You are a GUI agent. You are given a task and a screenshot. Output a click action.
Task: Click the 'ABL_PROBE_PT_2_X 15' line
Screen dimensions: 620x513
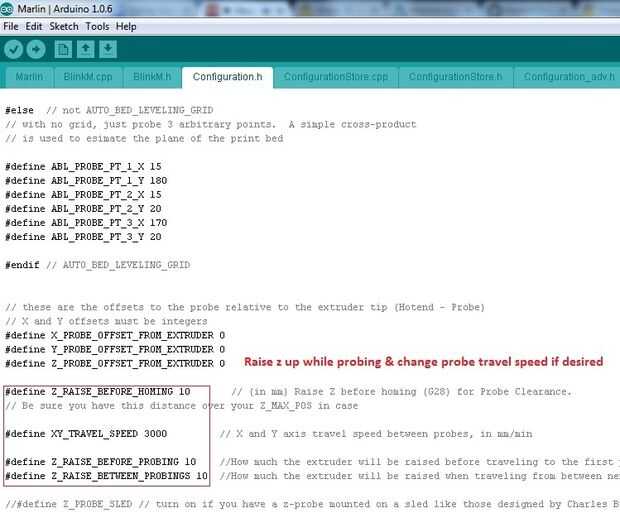83,195
